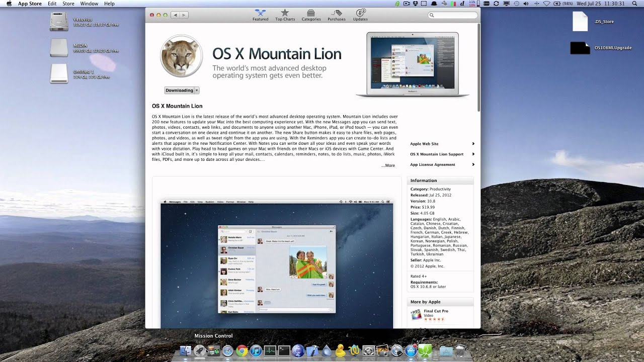Image resolution: width=644 pixels, height=362 pixels.
Task: Open Purchases in the App Store toolbar
Action: (x=337, y=15)
